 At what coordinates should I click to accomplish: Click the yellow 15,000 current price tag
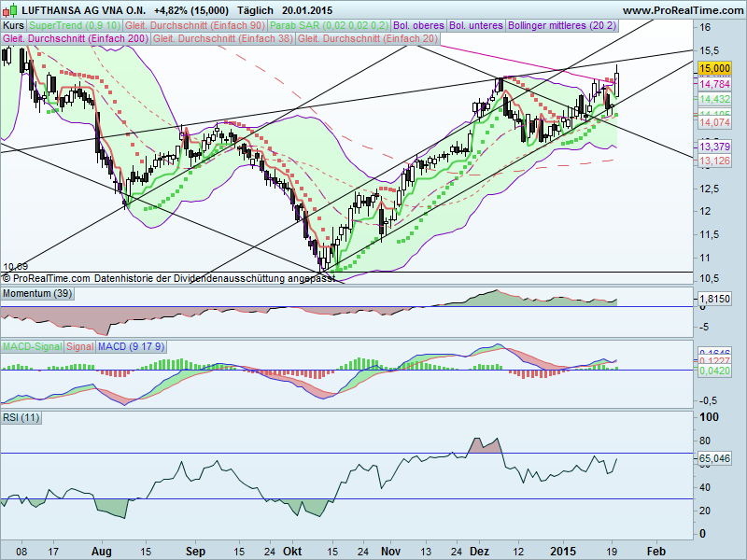point(714,68)
